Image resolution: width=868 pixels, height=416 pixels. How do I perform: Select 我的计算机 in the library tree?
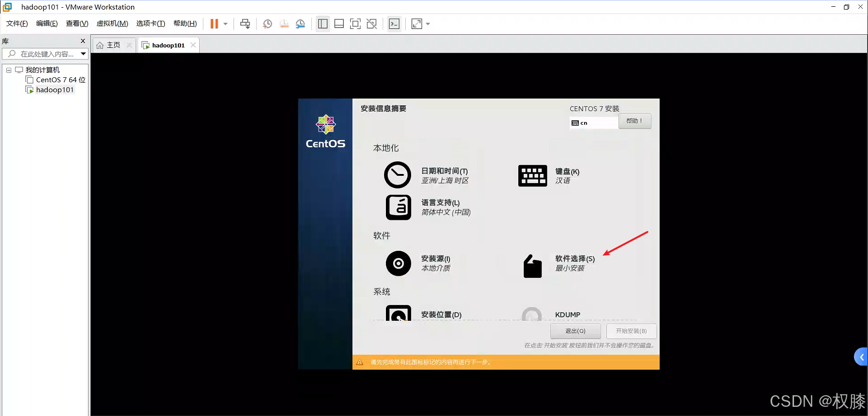click(43, 70)
